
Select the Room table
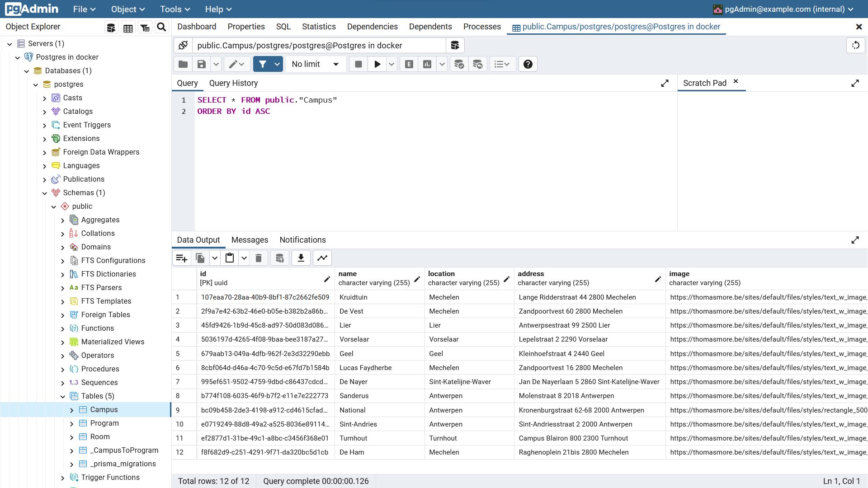pyautogui.click(x=100, y=436)
